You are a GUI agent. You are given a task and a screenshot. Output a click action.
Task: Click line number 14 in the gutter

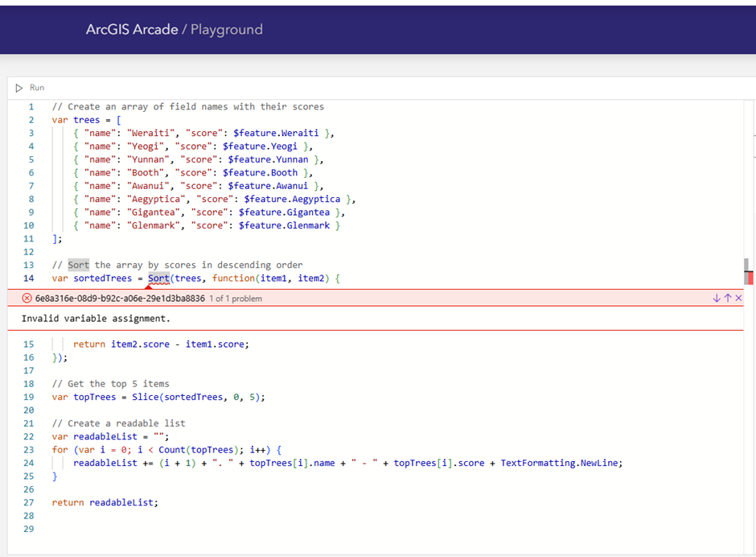click(x=28, y=278)
